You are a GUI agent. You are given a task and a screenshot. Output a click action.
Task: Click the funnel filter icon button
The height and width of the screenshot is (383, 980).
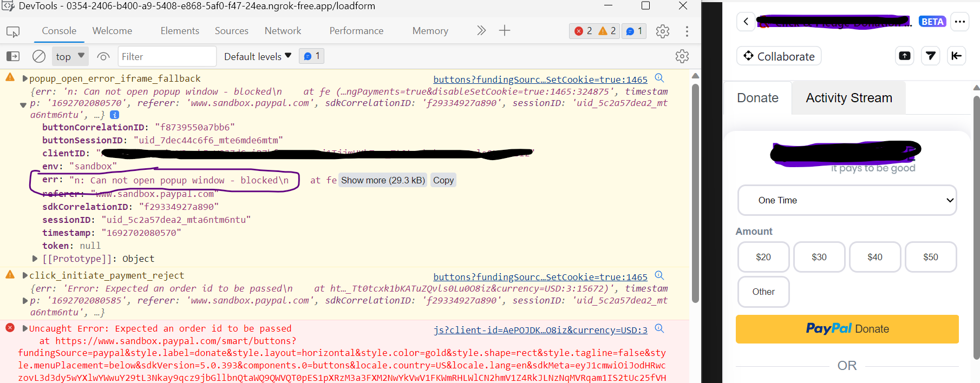(931, 56)
